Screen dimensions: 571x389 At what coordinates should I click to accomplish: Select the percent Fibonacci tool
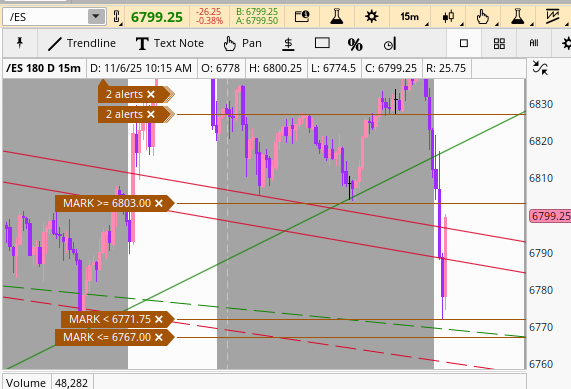[355, 44]
